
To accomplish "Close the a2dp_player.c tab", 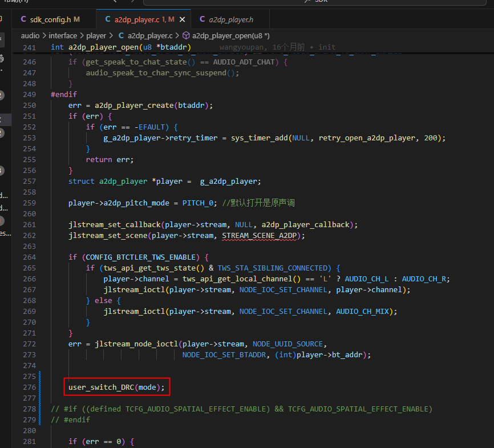I will pos(182,19).
